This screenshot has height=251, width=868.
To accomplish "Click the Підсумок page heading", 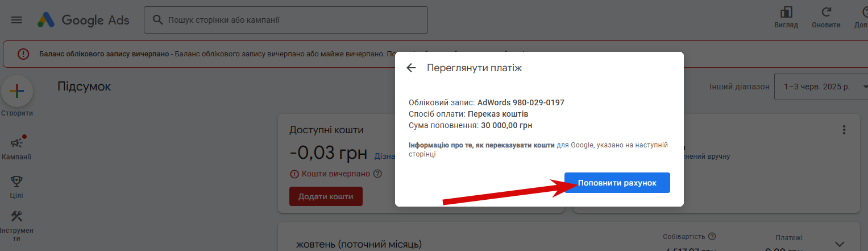I will point(84,87).
